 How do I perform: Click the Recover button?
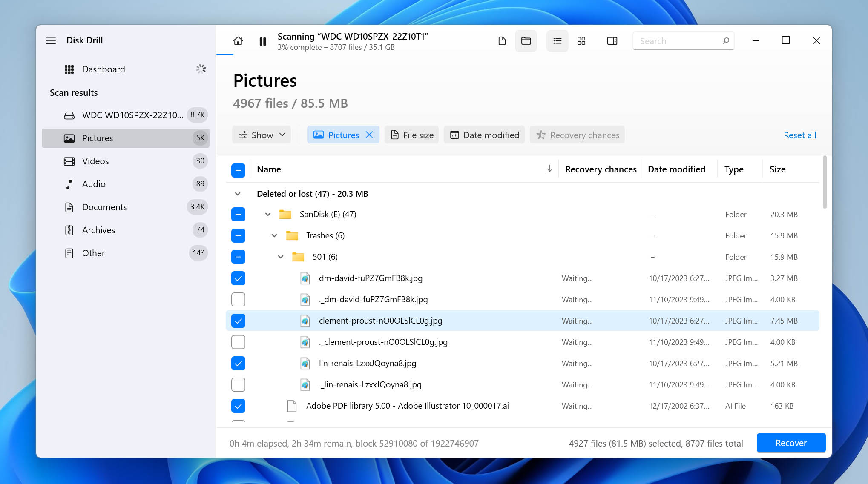(x=791, y=443)
